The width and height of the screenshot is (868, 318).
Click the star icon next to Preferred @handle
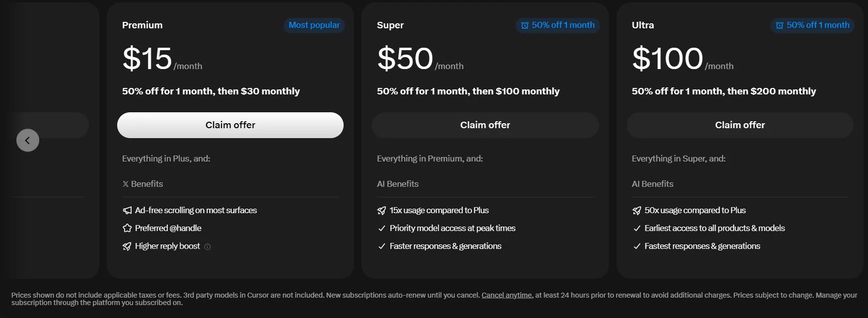[x=127, y=228]
